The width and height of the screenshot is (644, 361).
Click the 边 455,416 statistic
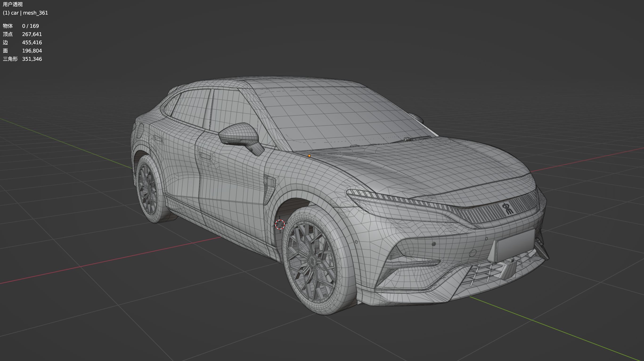coord(22,42)
